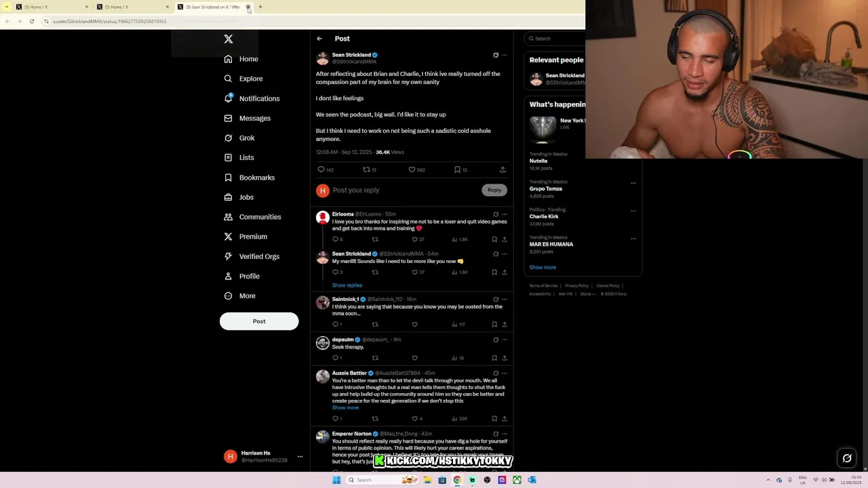868x488 pixels.
Task: Switch to the second Home / X tab
Action: click(x=131, y=7)
